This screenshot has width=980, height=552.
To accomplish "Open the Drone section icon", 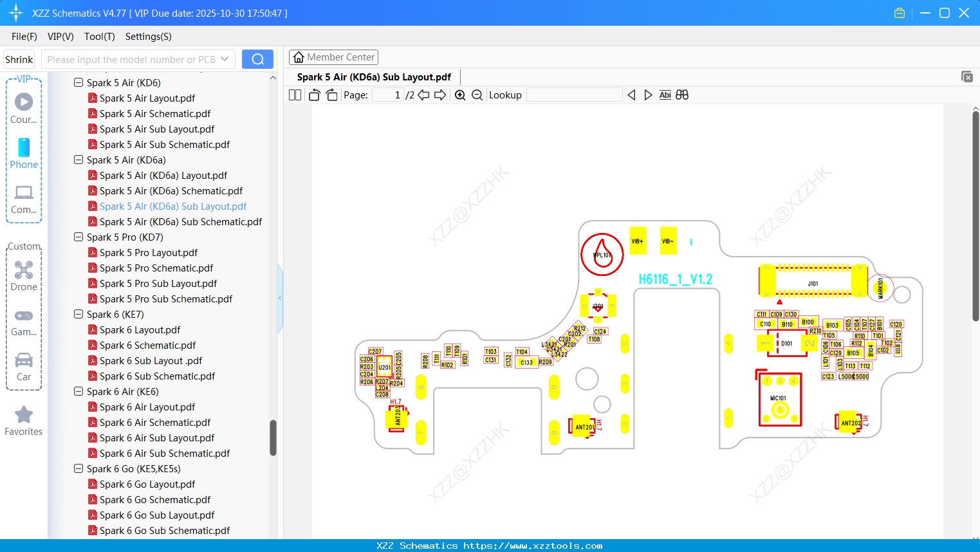I will [x=24, y=270].
